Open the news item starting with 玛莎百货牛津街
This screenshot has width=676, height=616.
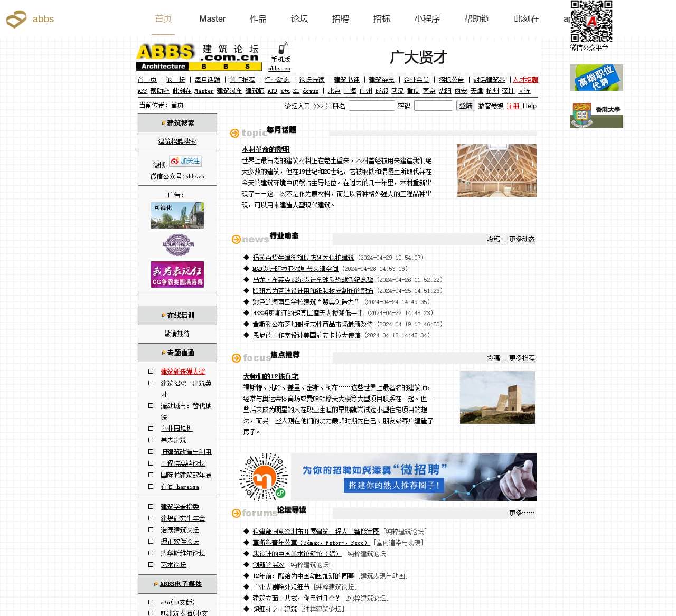pyautogui.click(x=304, y=258)
